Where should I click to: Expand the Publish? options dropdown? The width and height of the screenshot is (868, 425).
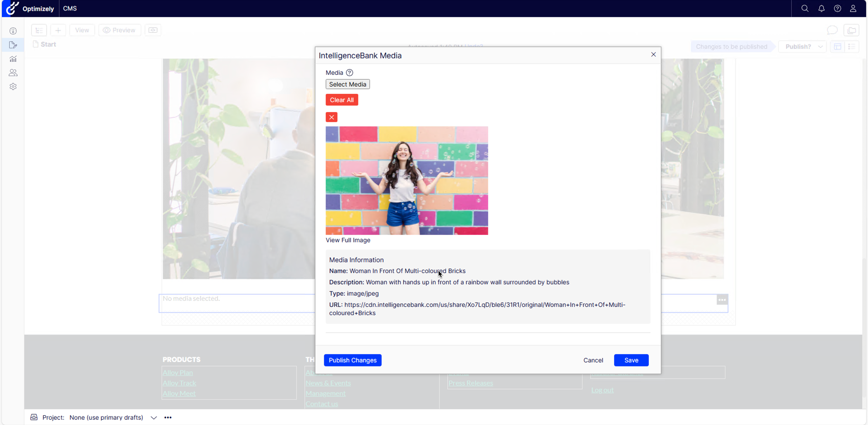[820, 47]
